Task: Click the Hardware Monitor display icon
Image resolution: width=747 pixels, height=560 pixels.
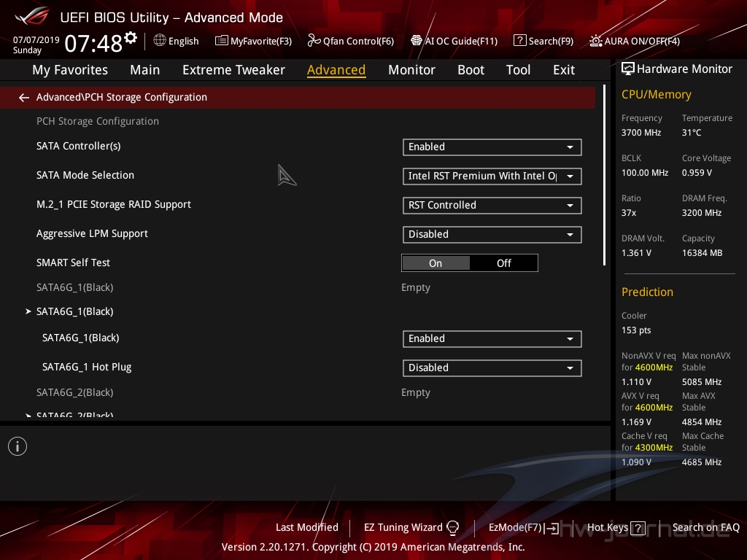Action: pyautogui.click(x=628, y=69)
